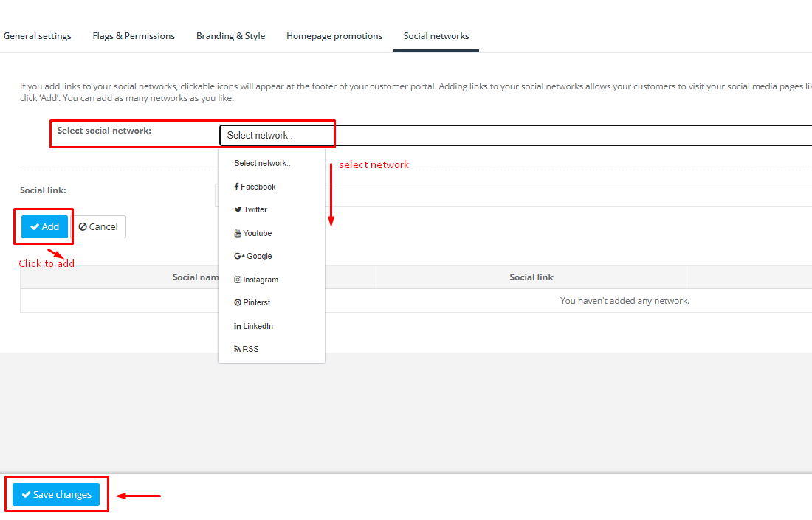This screenshot has width=812, height=520.
Task: Open the Flags & Permissions tab
Action: pyautogui.click(x=133, y=35)
